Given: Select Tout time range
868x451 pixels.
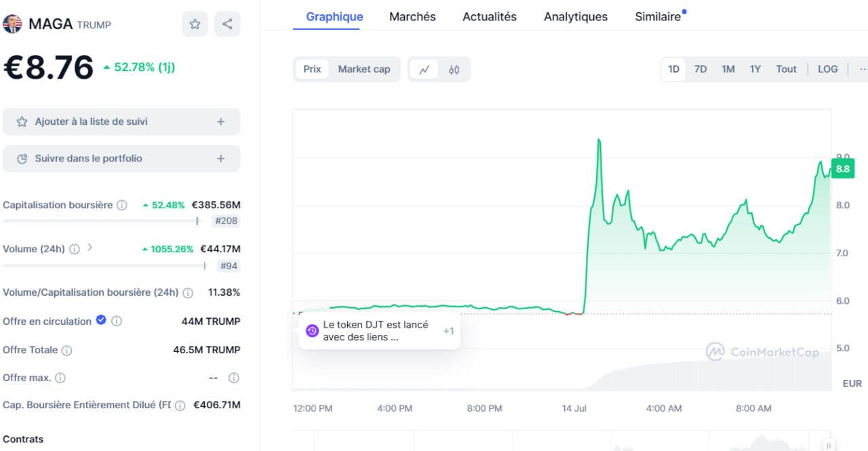Looking at the screenshot, I should 787,69.
